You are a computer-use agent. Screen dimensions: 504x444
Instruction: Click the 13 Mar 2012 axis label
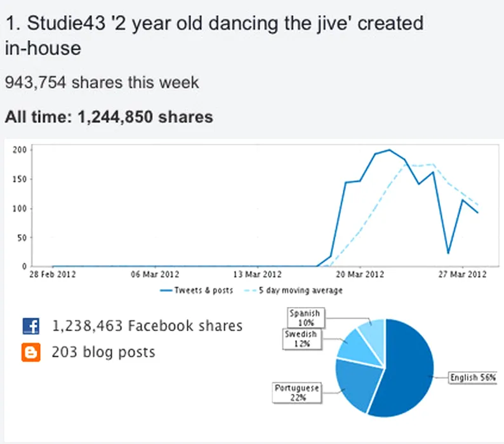[x=257, y=275]
